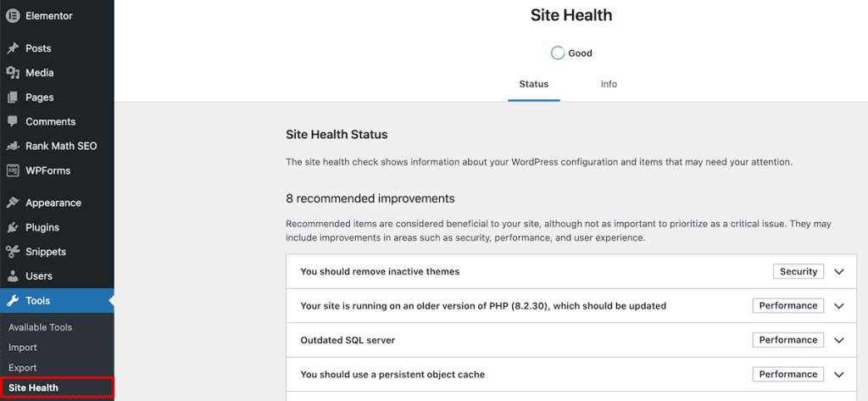Open the Import submenu link
The height and width of the screenshot is (401, 868).
click(23, 348)
